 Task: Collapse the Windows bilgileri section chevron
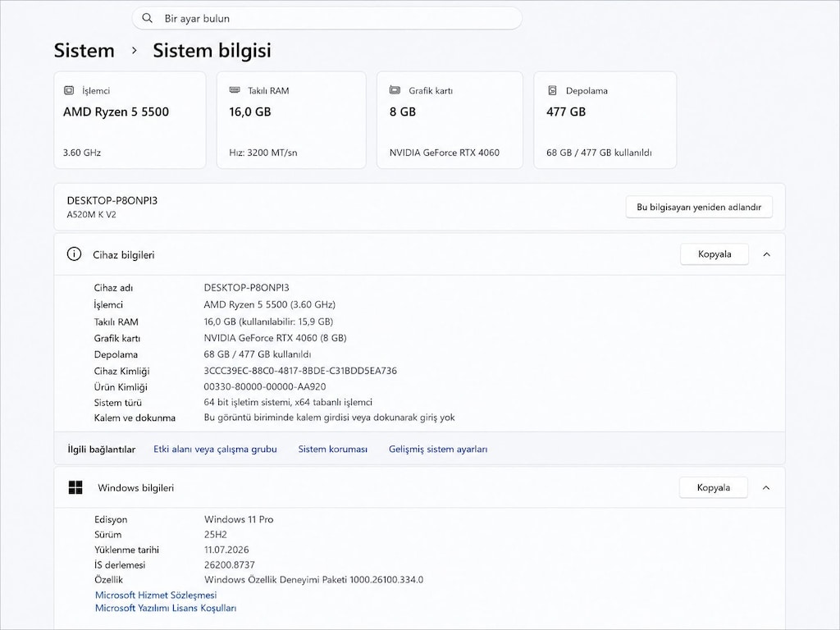pyautogui.click(x=766, y=487)
